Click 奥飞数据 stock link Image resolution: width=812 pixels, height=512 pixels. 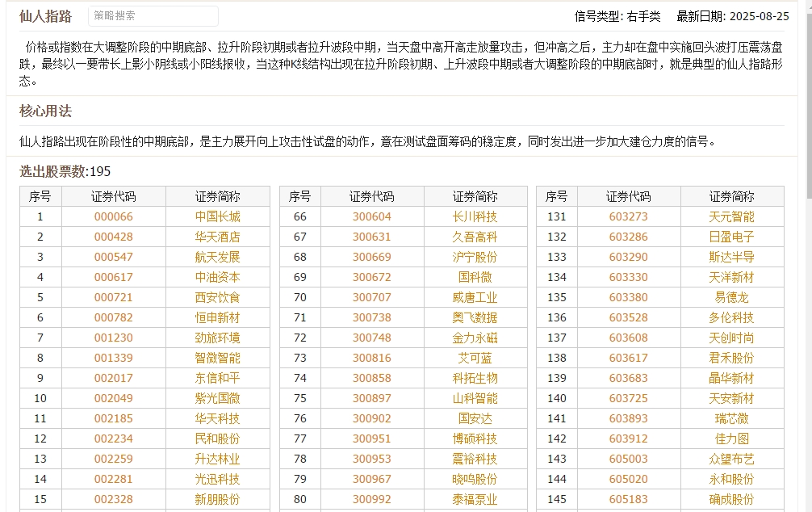(x=475, y=317)
